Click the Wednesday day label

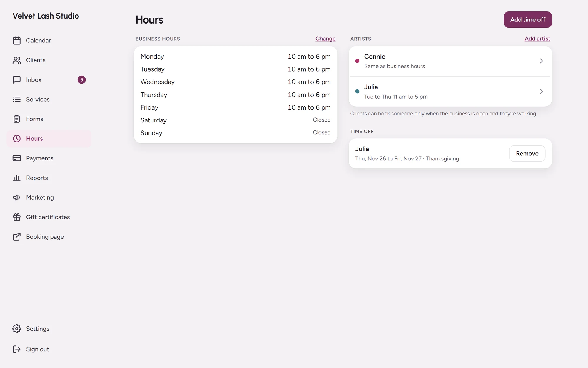[158, 82]
